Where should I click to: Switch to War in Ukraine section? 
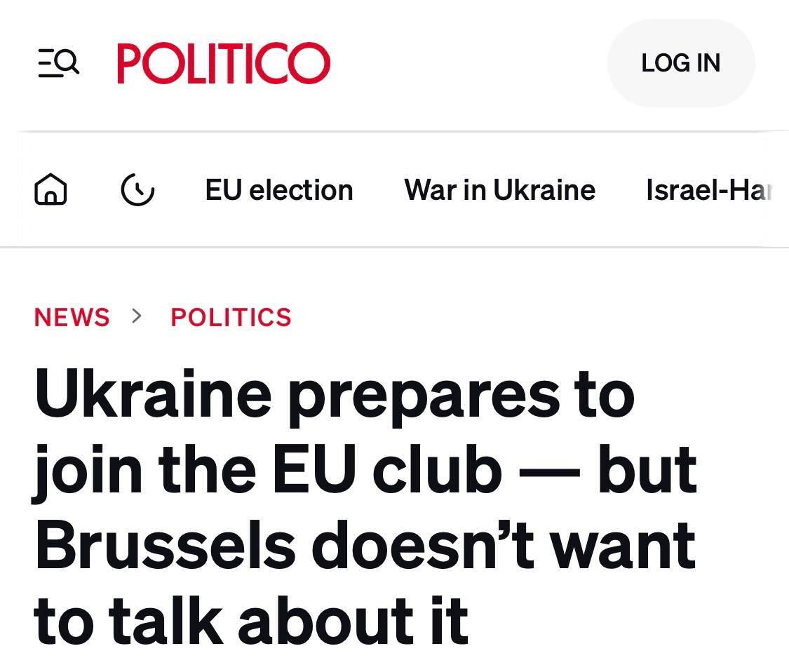click(x=499, y=190)
